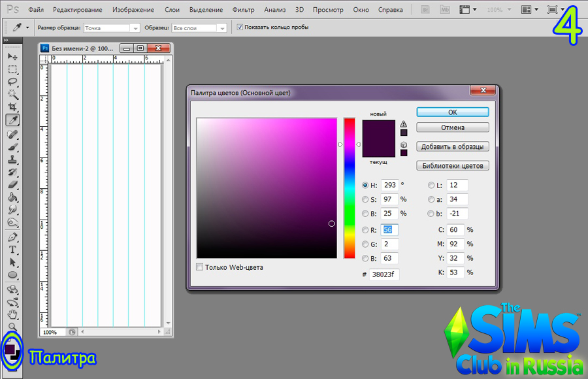Select the G green radio button
This screenshot has height=379, width=588.
tap(365, 244)
